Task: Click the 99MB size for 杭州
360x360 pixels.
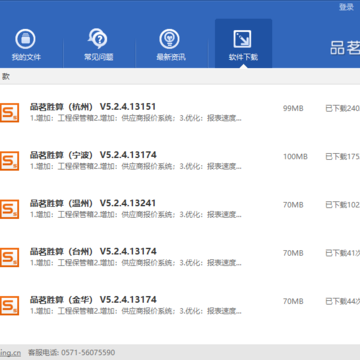Action: tap(293, 109)
